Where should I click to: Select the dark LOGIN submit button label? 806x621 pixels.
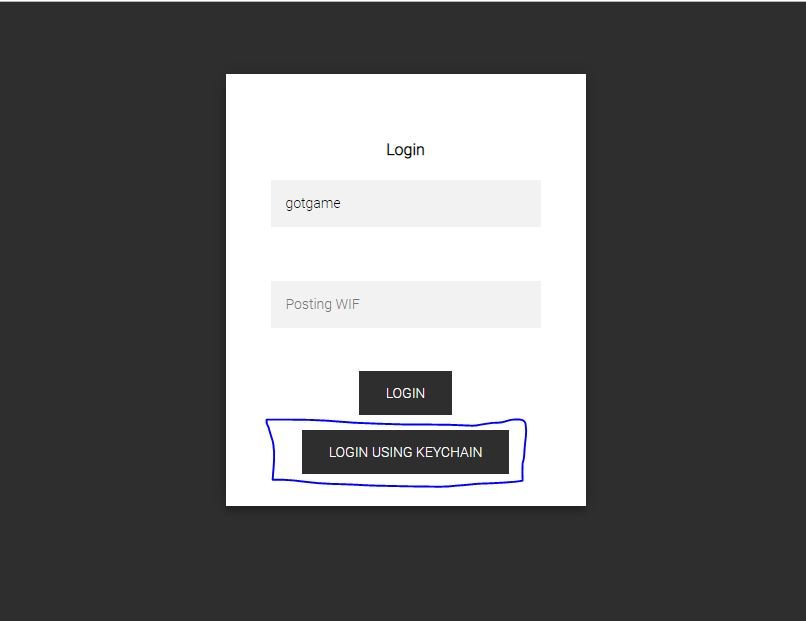click(405, 393)
